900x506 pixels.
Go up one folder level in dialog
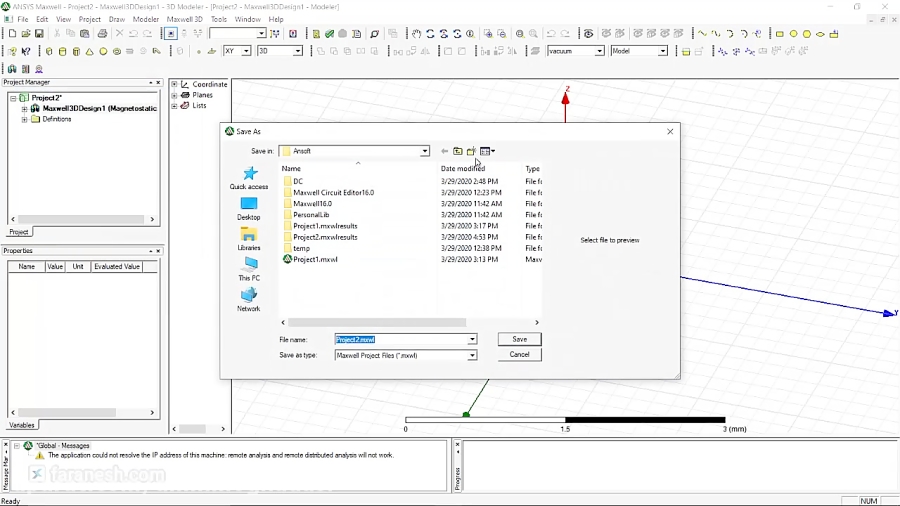[457, 151]
